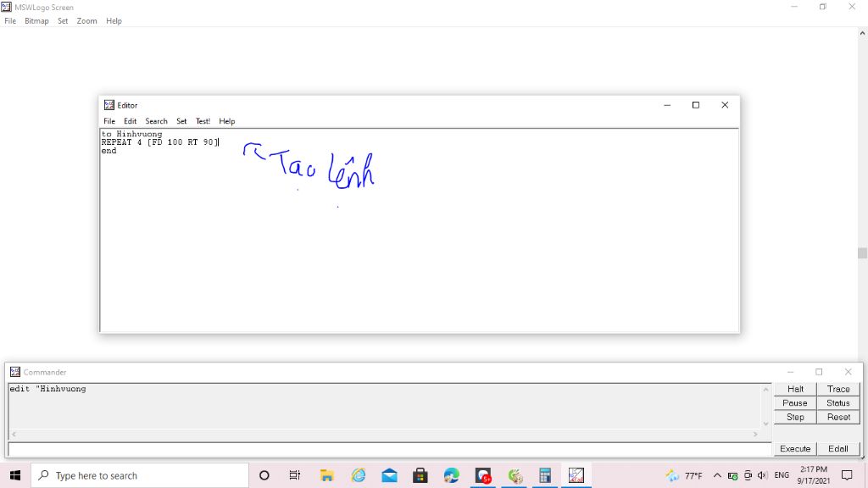The image size is (868, 488).
Task: Open File Explorer from taskbar
Action: point(326,475)
